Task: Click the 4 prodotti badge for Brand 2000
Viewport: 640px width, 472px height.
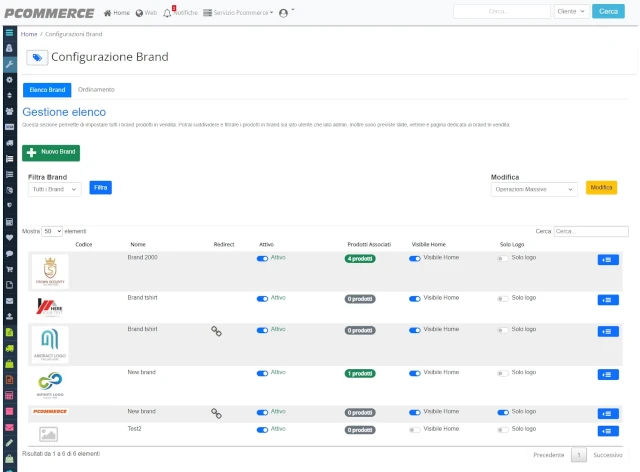Action: (x=360, y=259)
